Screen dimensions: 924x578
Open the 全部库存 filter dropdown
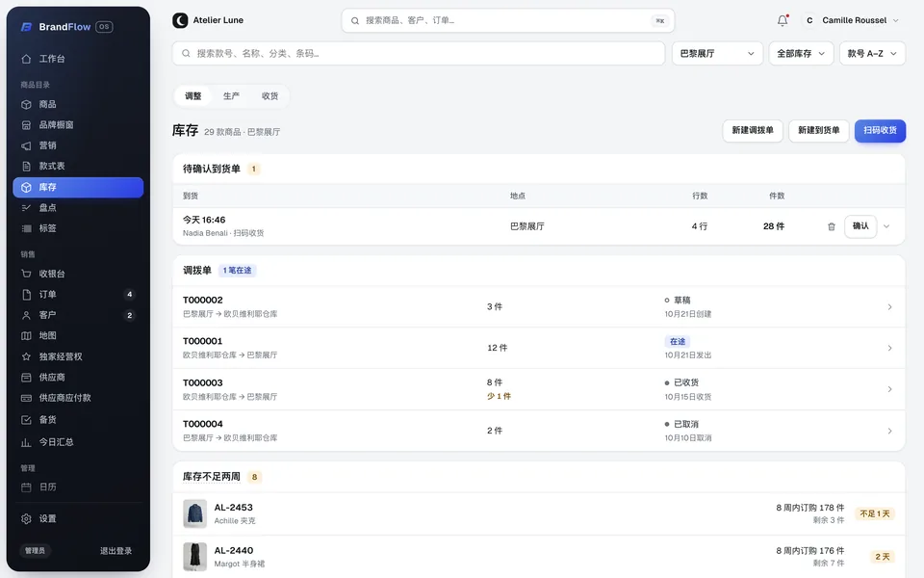point(801,54)
